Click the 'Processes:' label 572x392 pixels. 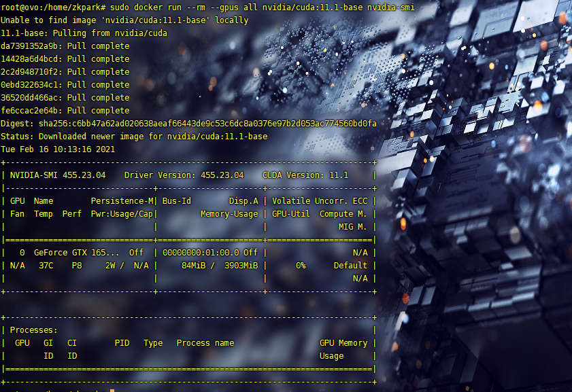point(33,330)
